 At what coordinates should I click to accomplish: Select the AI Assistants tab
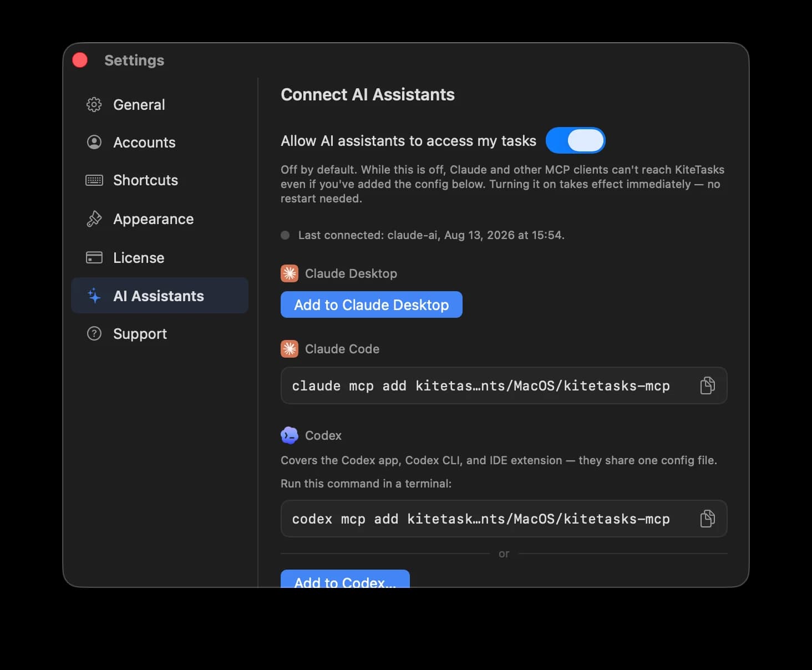coord(160,296)
